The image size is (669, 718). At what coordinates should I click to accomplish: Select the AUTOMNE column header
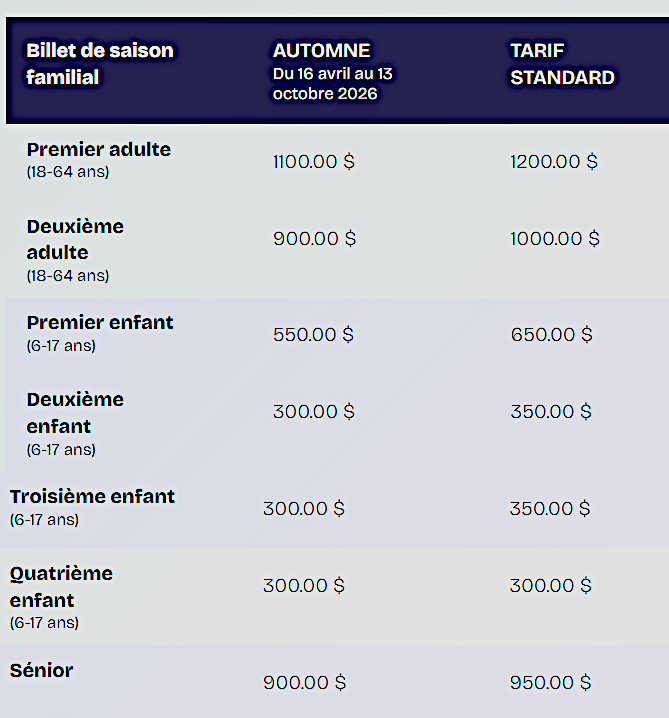[321, 50]
